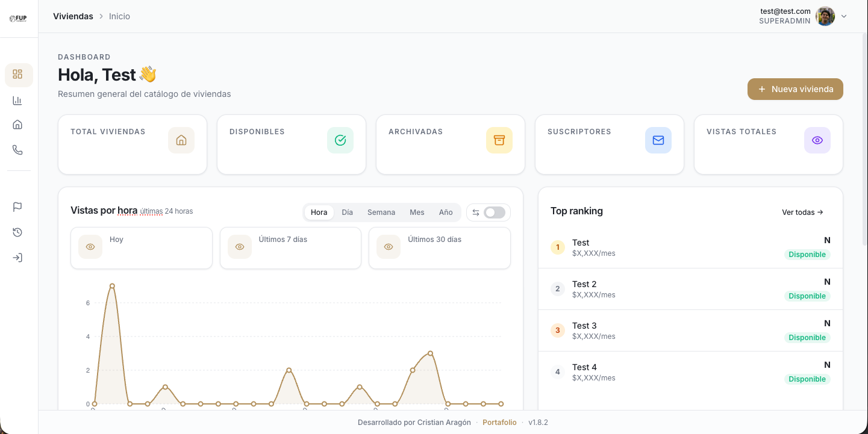Open the Portafolio footer link

click(x=499, y=423)
